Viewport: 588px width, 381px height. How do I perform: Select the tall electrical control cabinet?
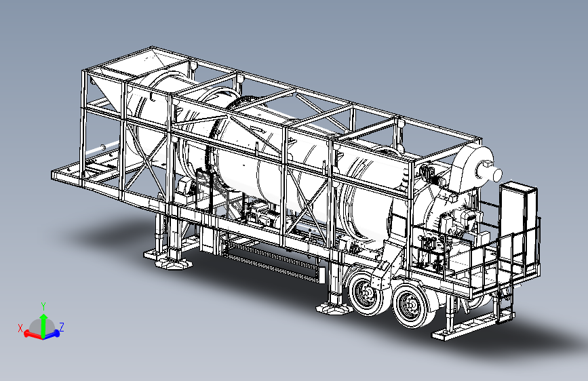pos(519,225)
